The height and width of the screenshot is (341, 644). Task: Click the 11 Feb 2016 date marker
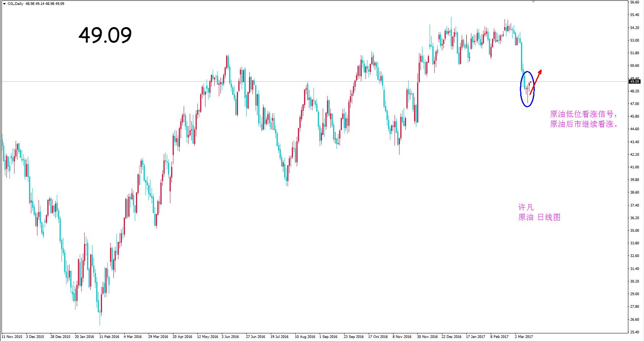point(109,337)
